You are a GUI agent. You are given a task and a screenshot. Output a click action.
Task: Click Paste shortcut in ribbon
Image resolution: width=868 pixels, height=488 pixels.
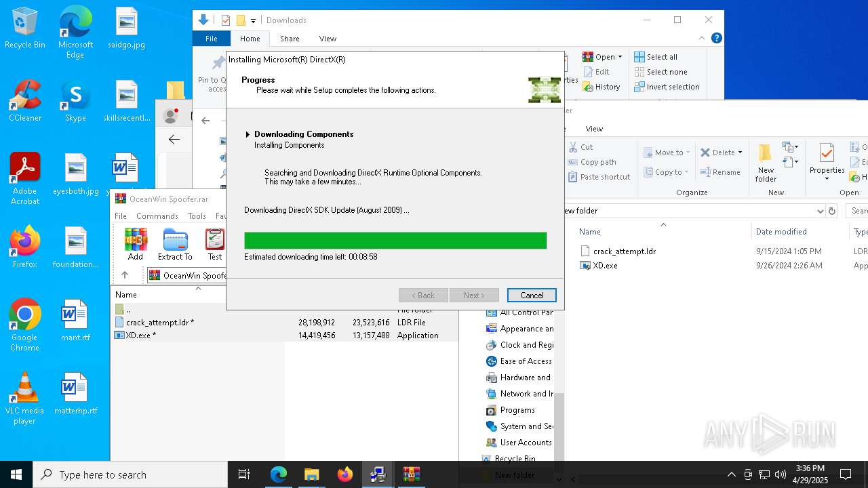[599, 177]
